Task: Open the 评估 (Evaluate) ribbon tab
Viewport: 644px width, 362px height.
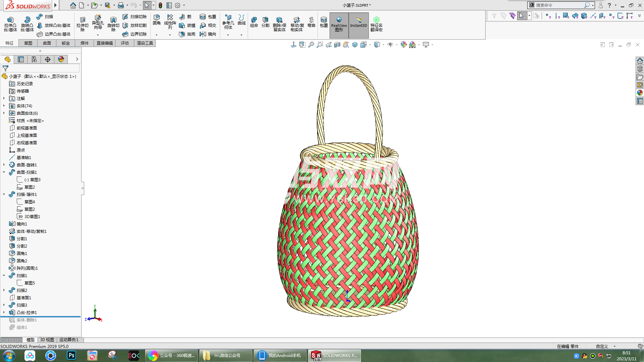Action: [x=125, y=43]
